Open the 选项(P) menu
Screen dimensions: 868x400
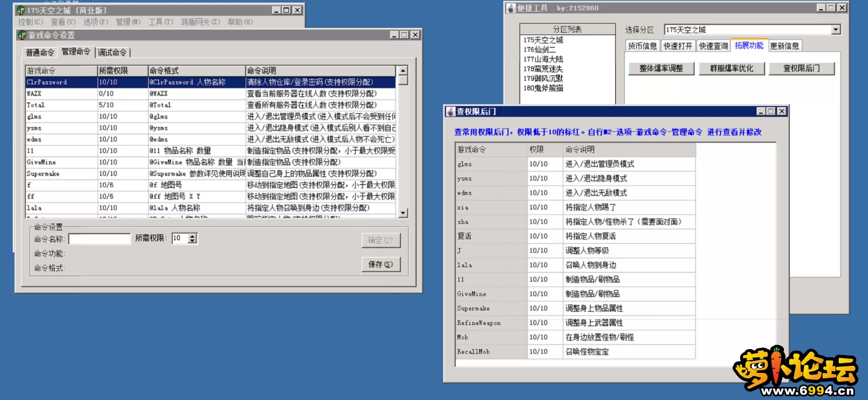[x=95, y=22]
